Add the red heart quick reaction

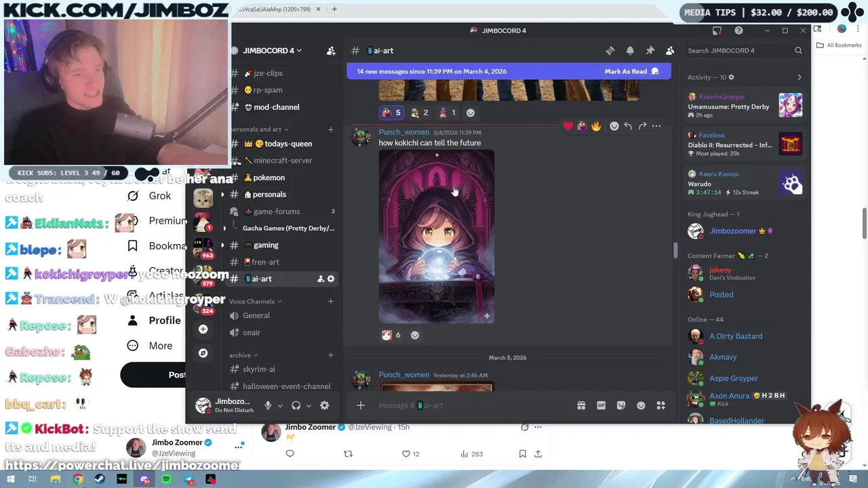click(568, 126)
